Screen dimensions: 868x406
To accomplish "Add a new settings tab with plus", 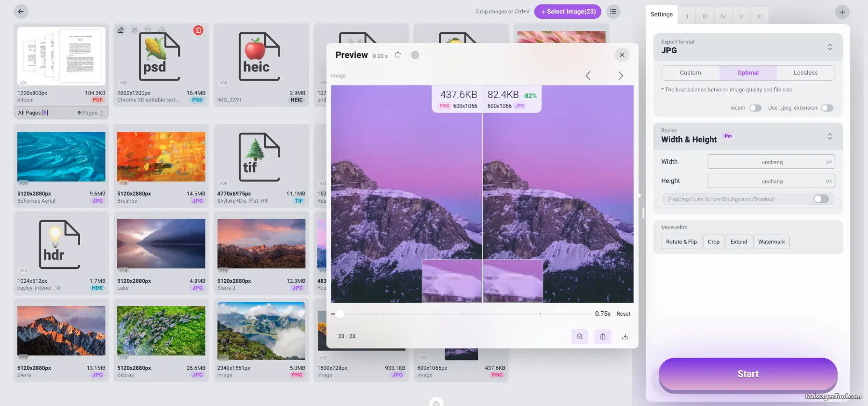I will coord(842,12).
